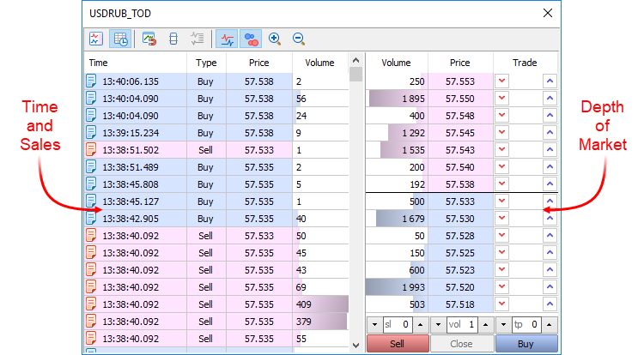Click the Trade column header
The width and height of the screenshot is (644, 355).
point(525,63)
